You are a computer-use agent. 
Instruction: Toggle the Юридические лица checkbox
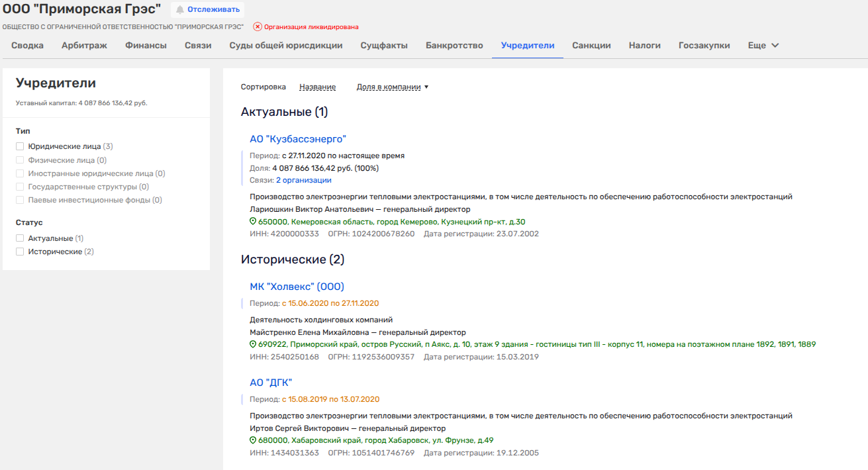[x=20, y=146]
